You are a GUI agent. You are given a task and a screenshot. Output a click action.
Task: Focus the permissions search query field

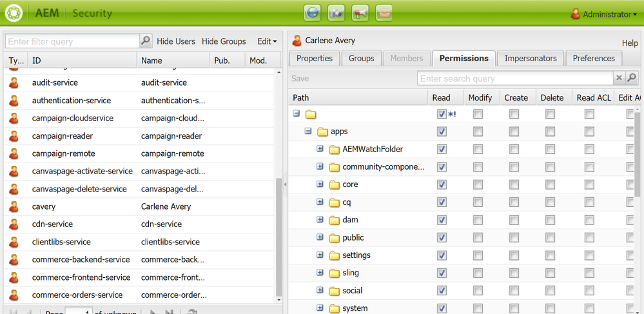click(x=516, y=79)
